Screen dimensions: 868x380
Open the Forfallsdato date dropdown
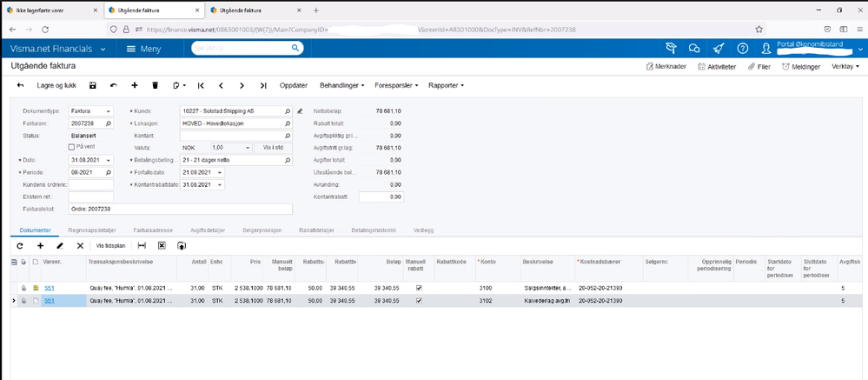[x=221, y=172]
